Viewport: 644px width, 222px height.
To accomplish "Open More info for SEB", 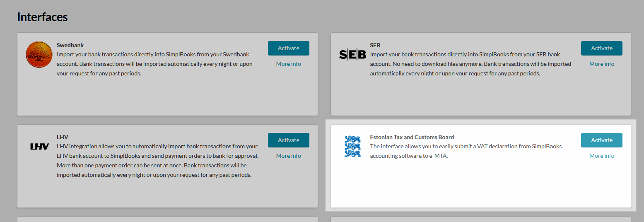I will pos(602,64).
